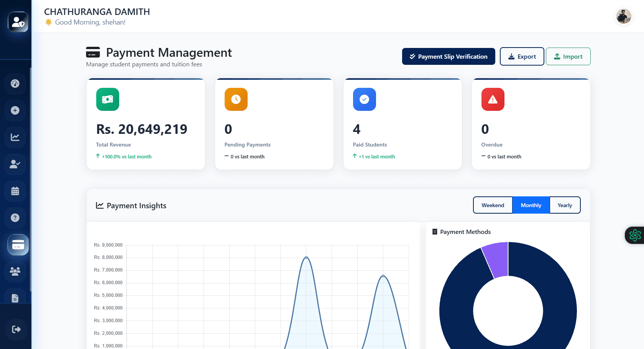Select the Payment card icon in sidebar
The height and width of the screenshot is (349, 644).
click(17, 245)
